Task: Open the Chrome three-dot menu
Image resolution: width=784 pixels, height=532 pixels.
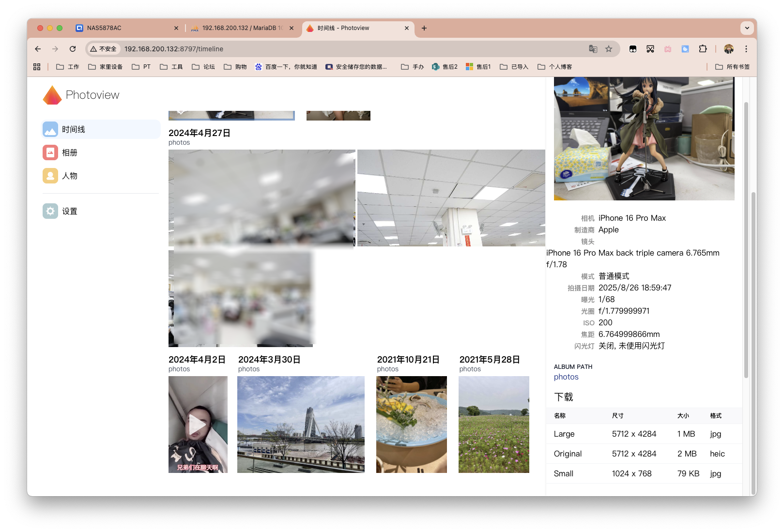Action: (746, 49)
